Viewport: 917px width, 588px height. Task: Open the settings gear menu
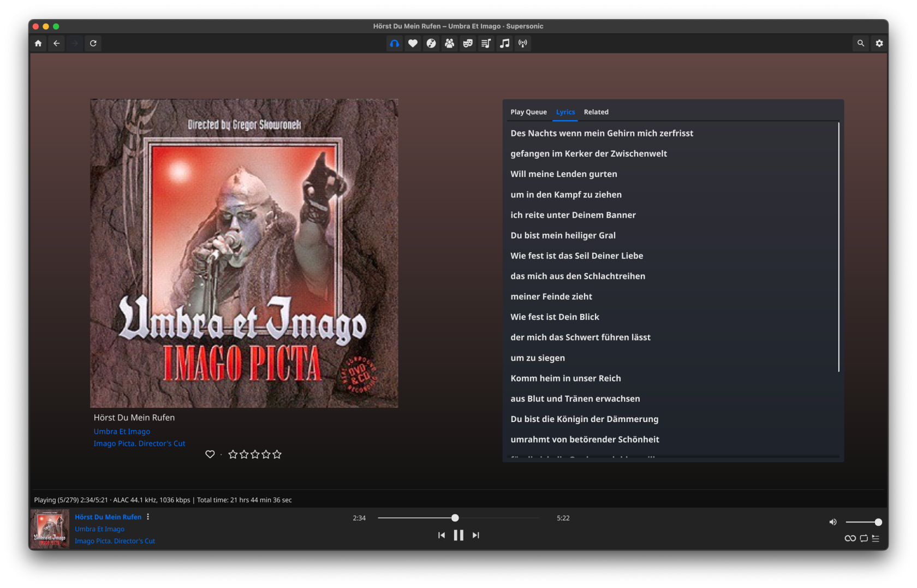pos(879,44)
